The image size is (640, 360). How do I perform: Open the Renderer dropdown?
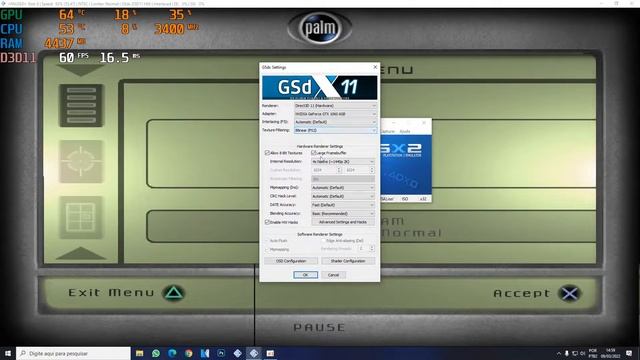click(x=335, y=106)
